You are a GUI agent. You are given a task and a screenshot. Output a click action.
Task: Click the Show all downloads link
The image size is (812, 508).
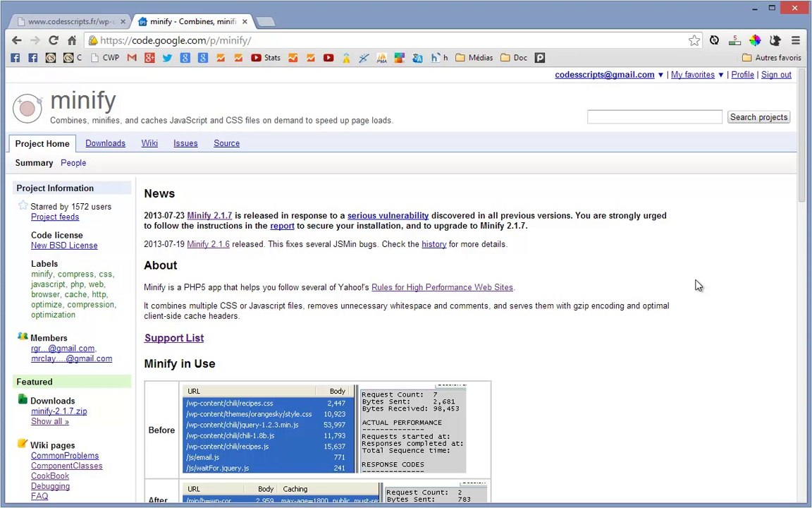pyautogui.click(x=50, y=421)
